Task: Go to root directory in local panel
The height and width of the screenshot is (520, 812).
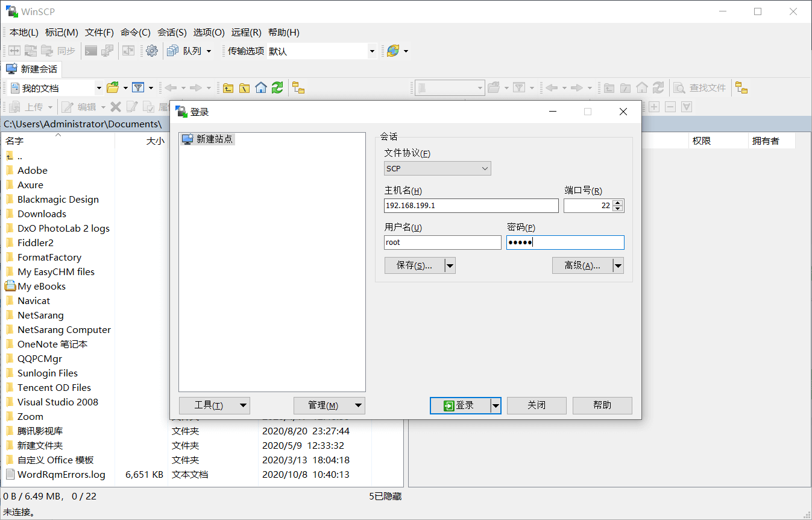Action: 244,88
